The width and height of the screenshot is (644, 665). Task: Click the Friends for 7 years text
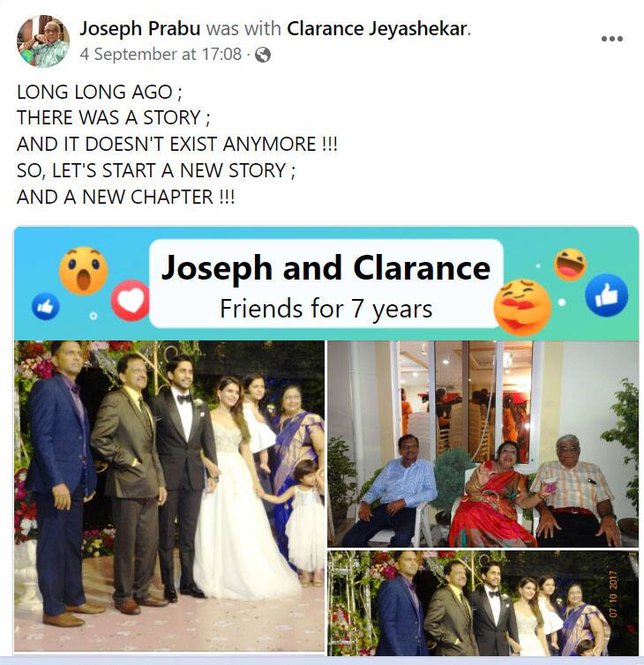(326, 309)
